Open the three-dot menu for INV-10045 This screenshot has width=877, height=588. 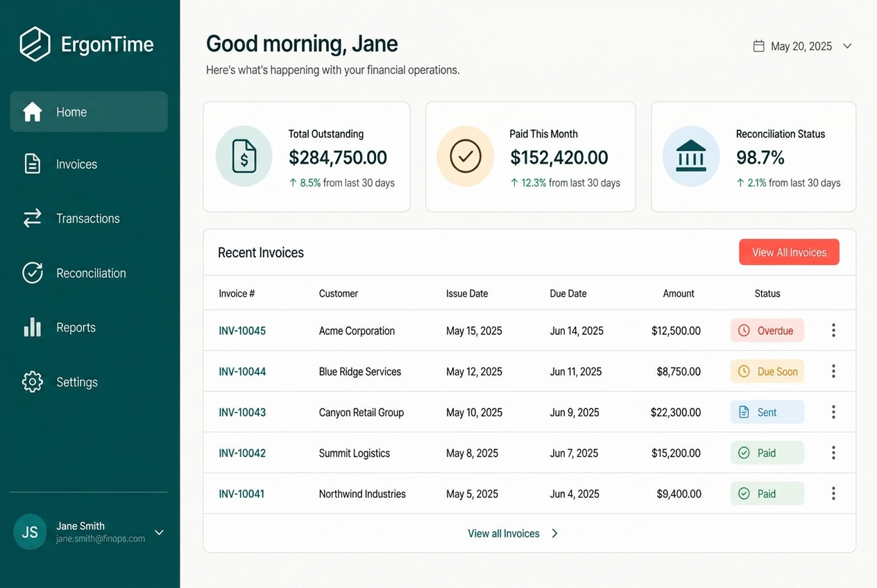(833, 330)
